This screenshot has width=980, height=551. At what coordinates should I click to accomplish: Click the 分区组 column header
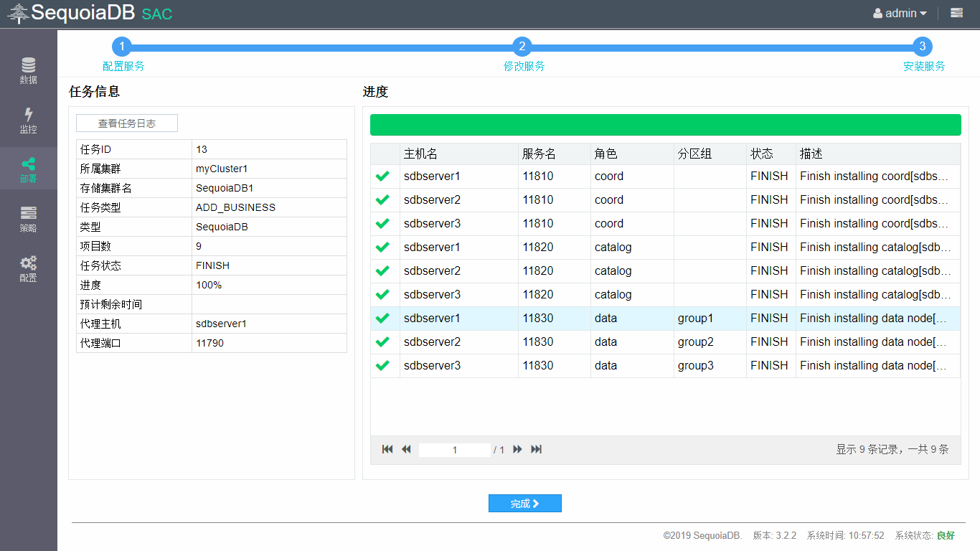[710, 154]
